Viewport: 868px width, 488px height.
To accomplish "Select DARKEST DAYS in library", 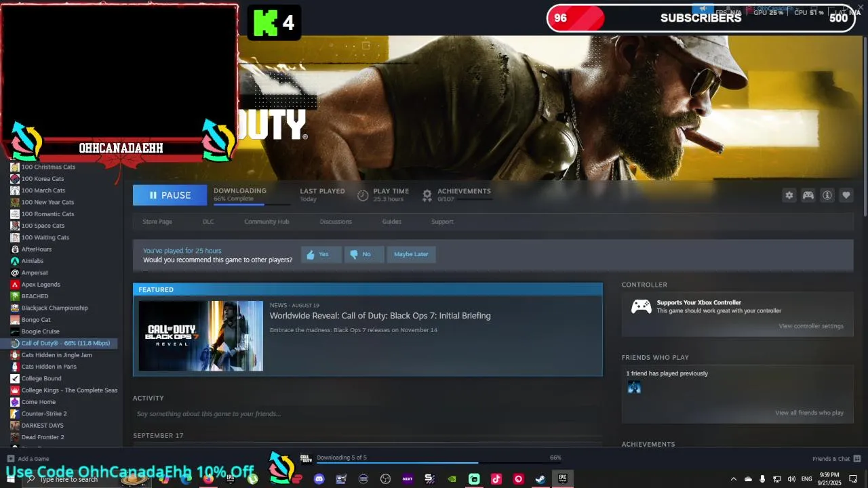I will 42,426.
